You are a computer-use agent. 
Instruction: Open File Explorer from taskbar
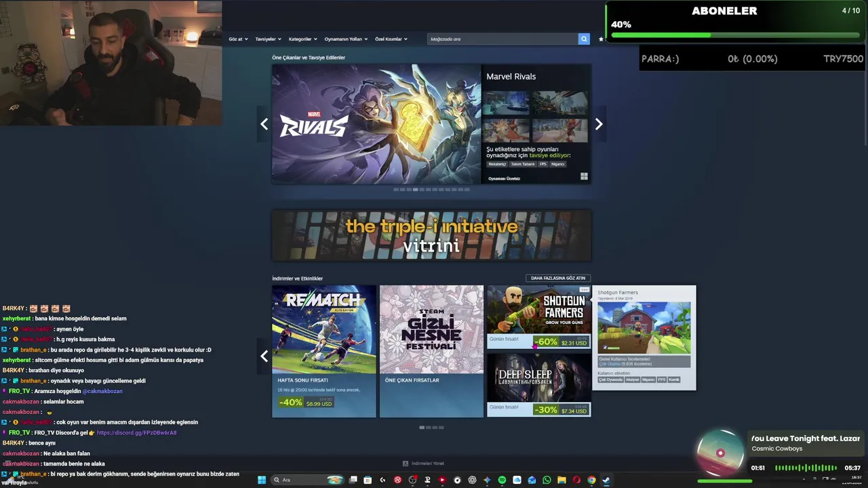pos(561,480)
